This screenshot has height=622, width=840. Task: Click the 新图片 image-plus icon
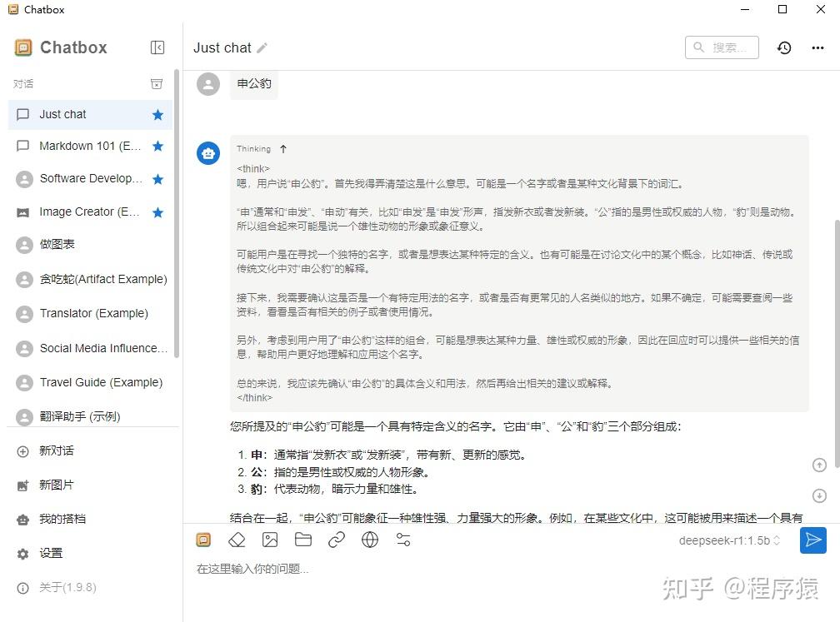22,486
